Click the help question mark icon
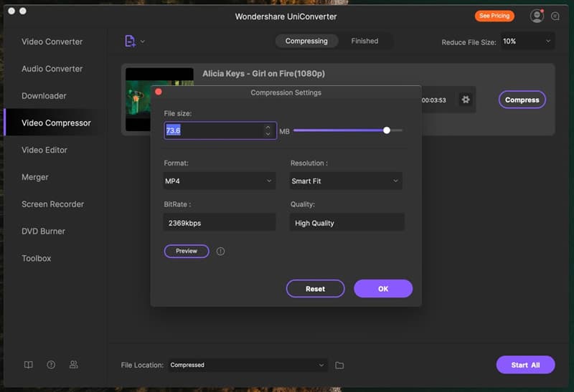This screenshot has height=392, width=574. click(x=51, y=365)
